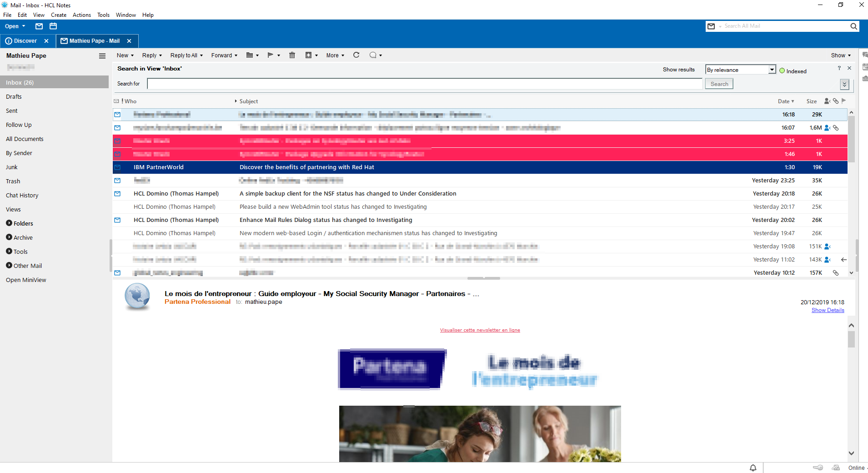The image size is (868, 473).
Task: Open Visualiser cette newsletter en ligne link
Action: pos(480,330)
